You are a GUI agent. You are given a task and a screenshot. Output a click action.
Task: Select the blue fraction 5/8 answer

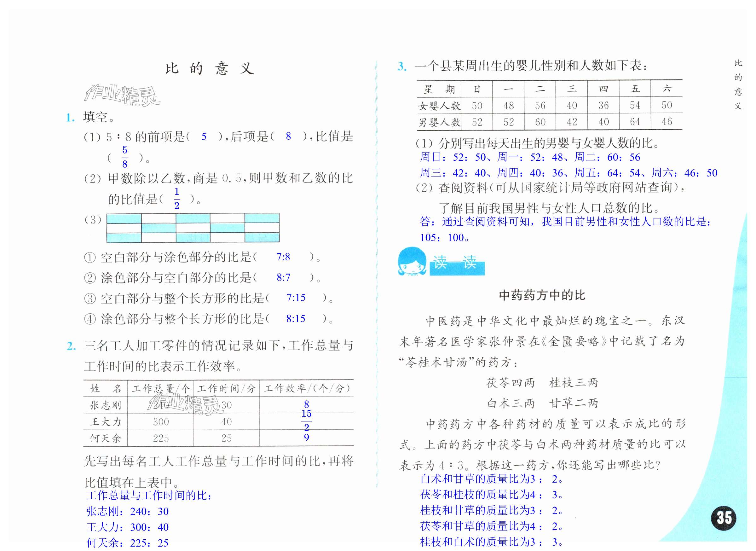(125, 157)
